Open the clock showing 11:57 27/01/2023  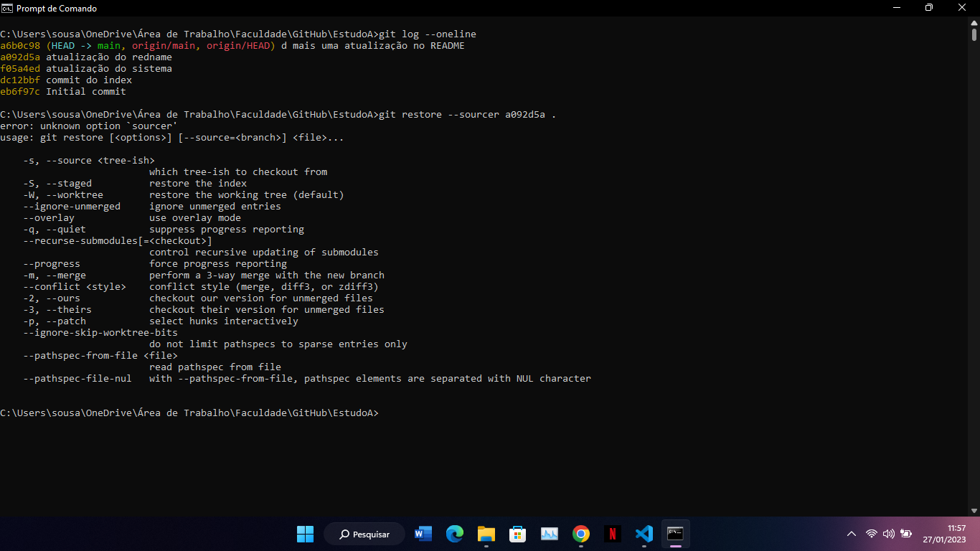[944, 534]
